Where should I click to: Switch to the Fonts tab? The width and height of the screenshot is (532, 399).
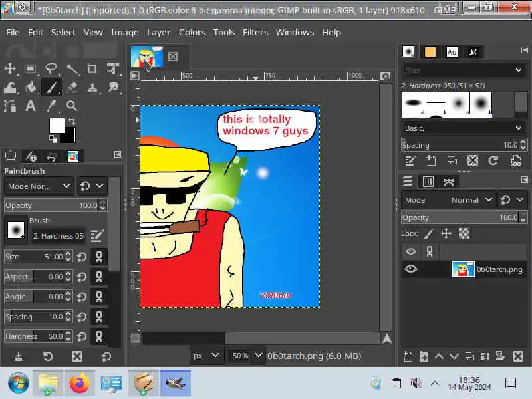click(452, 52)
